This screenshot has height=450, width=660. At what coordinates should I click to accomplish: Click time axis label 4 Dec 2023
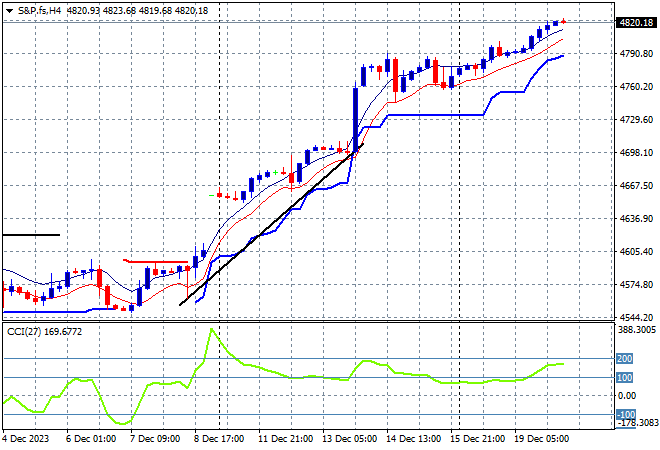click(26, 439)
